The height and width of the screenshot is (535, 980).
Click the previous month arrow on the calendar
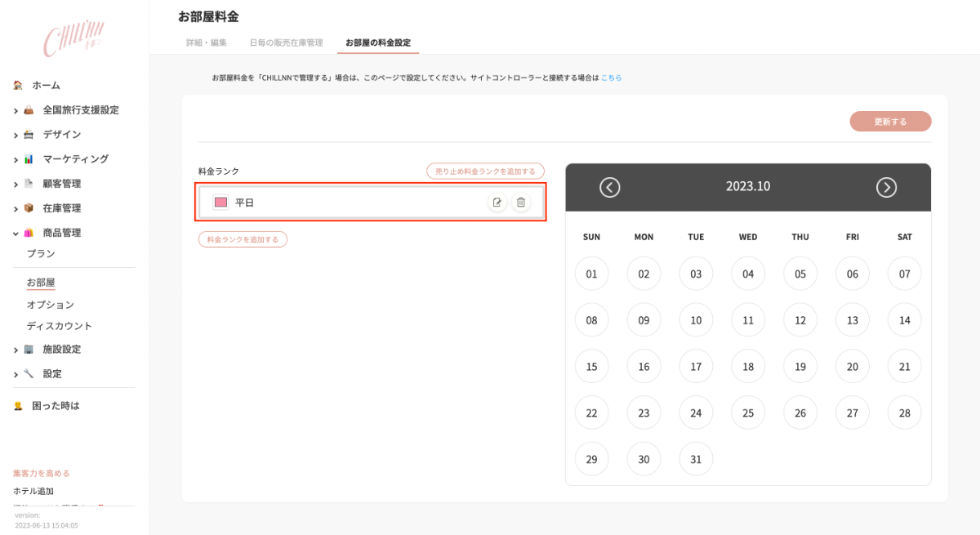tap(608, 187)
